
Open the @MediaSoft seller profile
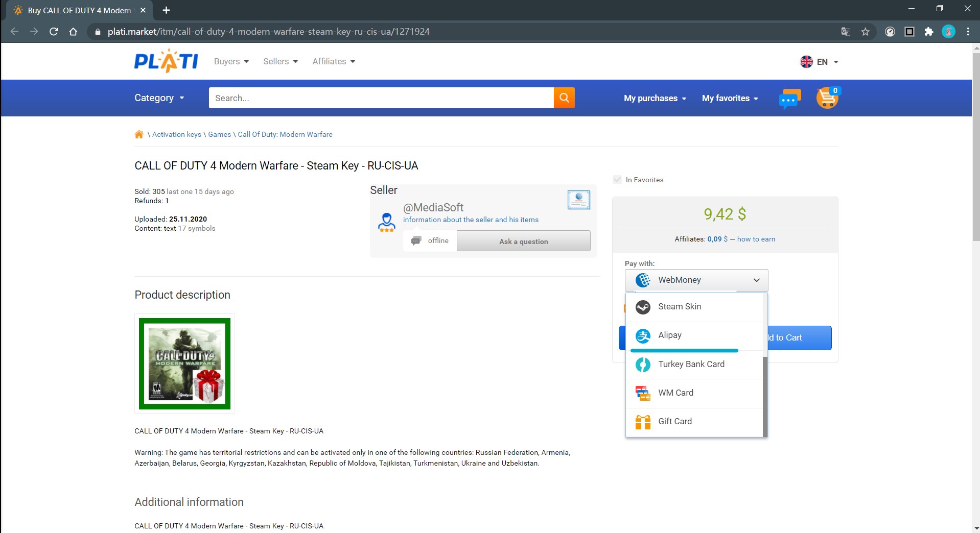[433, 207]
